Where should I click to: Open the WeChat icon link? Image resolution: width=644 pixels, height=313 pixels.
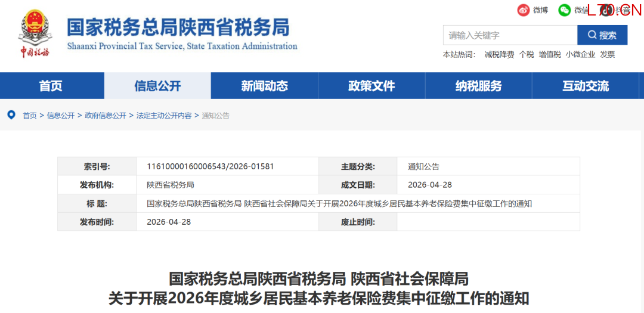click(564, 10)
